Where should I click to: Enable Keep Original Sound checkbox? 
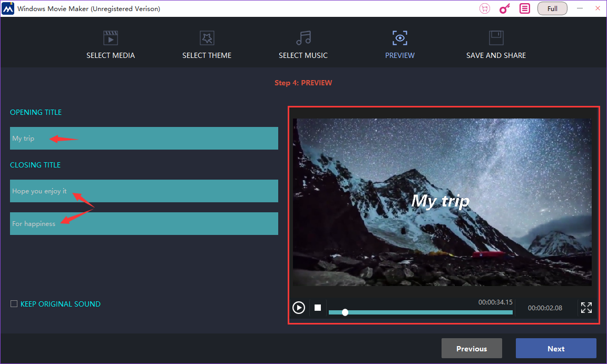coord(14,304)
